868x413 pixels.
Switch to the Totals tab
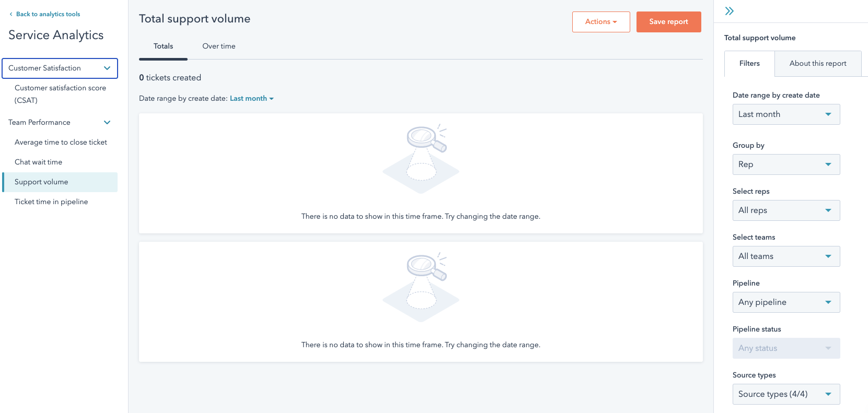163,46
